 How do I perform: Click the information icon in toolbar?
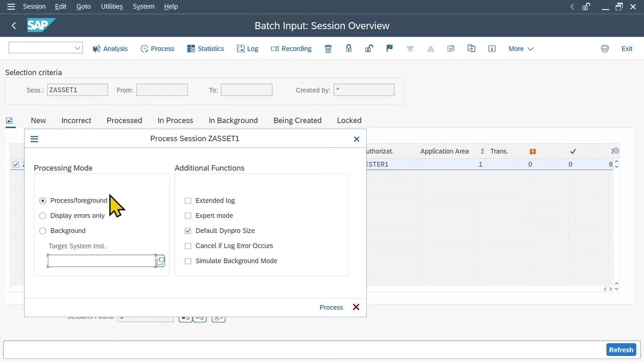[492, 48]
